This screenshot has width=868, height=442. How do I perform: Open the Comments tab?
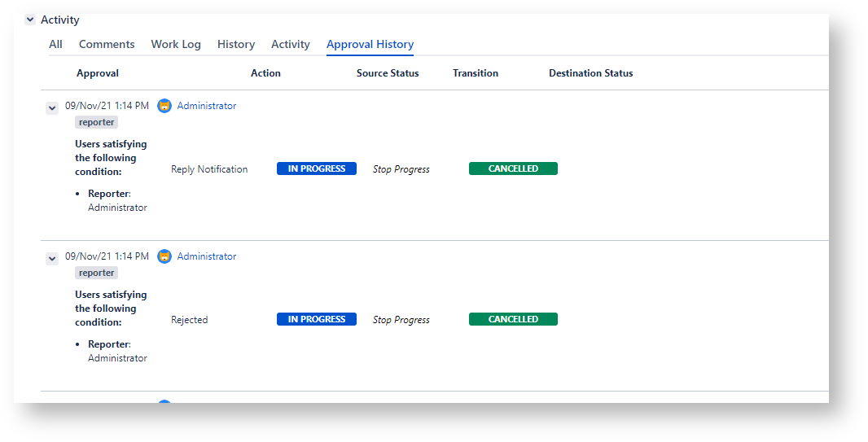tap(107, 45)
